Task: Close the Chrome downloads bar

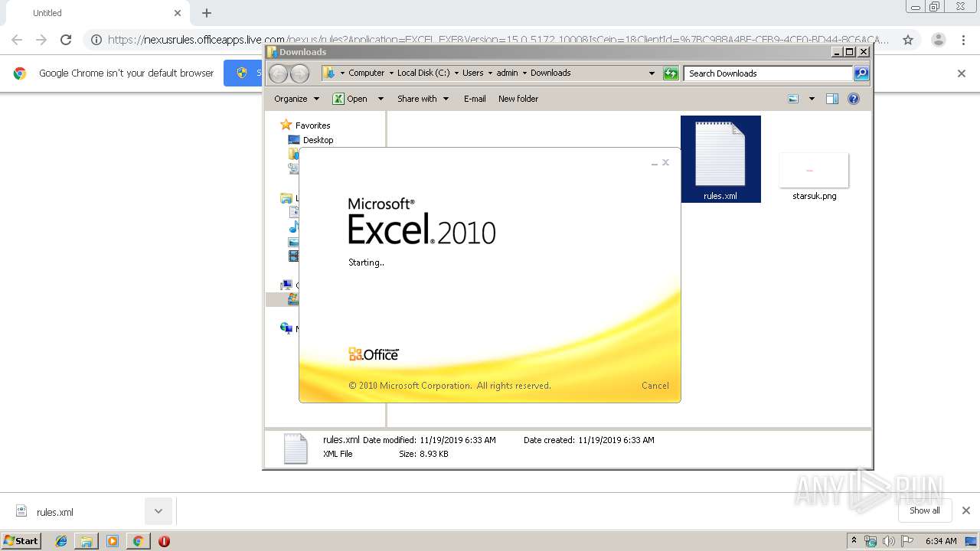Action: point(965,510)
